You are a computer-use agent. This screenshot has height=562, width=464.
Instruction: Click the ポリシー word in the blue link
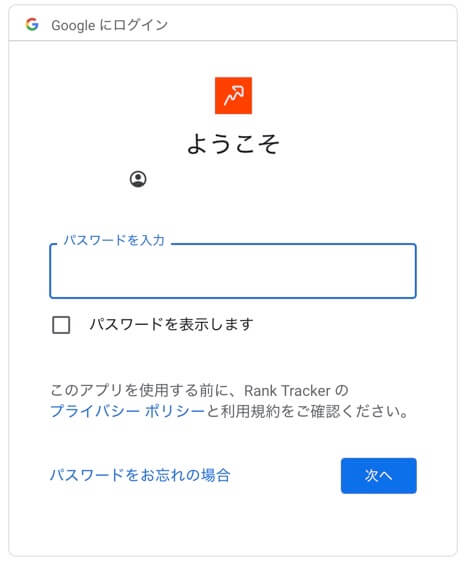pos(174,411)
